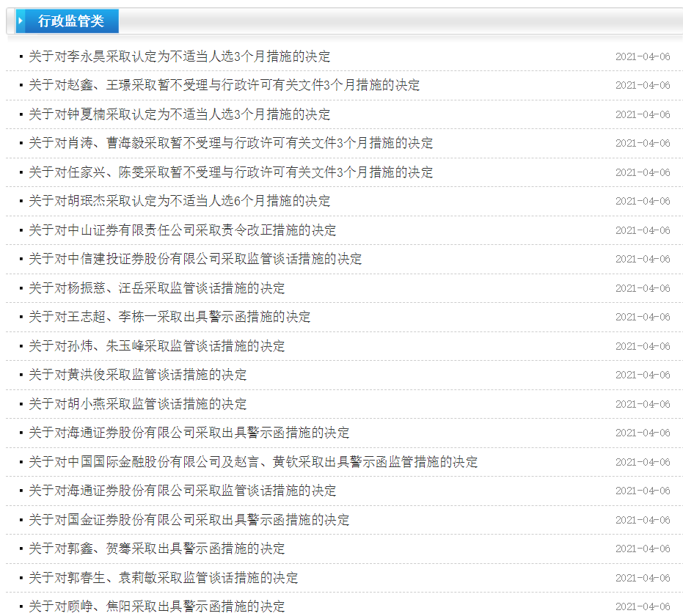
Task: Open the decision link about 李永昊
Action: tap(179, 56)
